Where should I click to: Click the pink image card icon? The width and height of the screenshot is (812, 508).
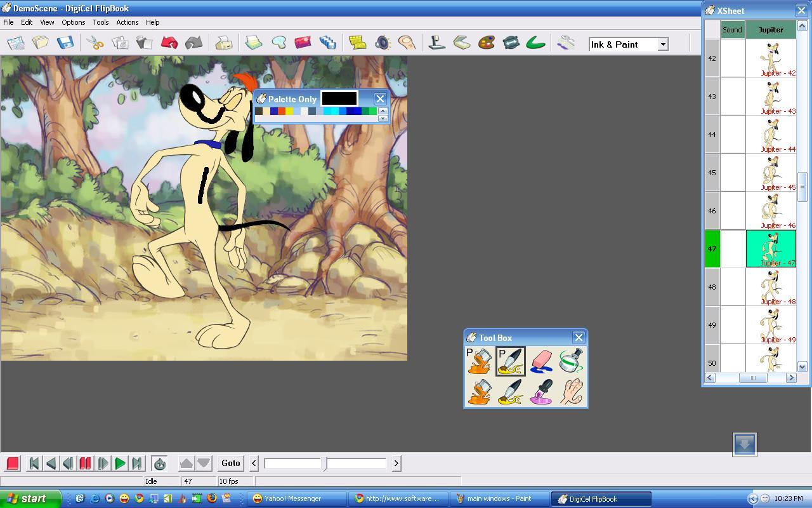[x=303, y=43]
